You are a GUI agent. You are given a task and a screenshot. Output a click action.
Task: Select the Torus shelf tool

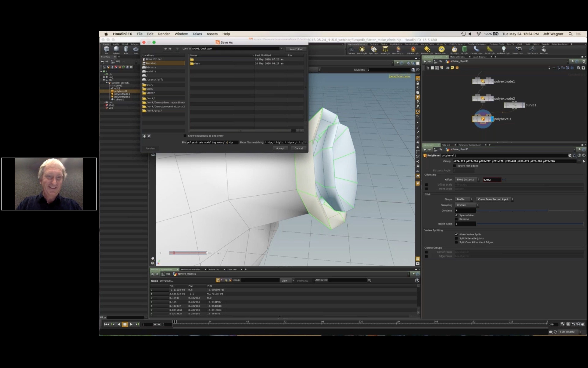pyautogui.click(x=136, y=50)
